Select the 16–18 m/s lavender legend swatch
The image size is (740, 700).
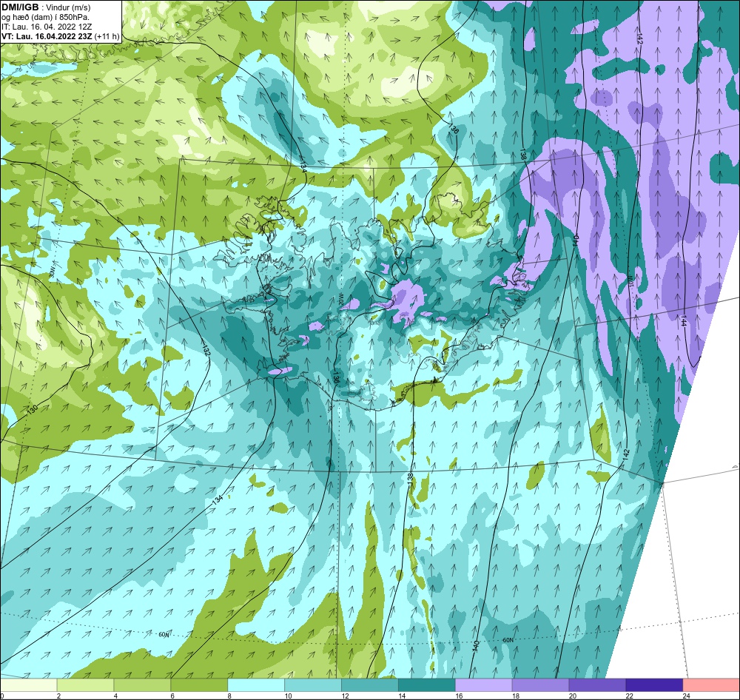(483, 684)
